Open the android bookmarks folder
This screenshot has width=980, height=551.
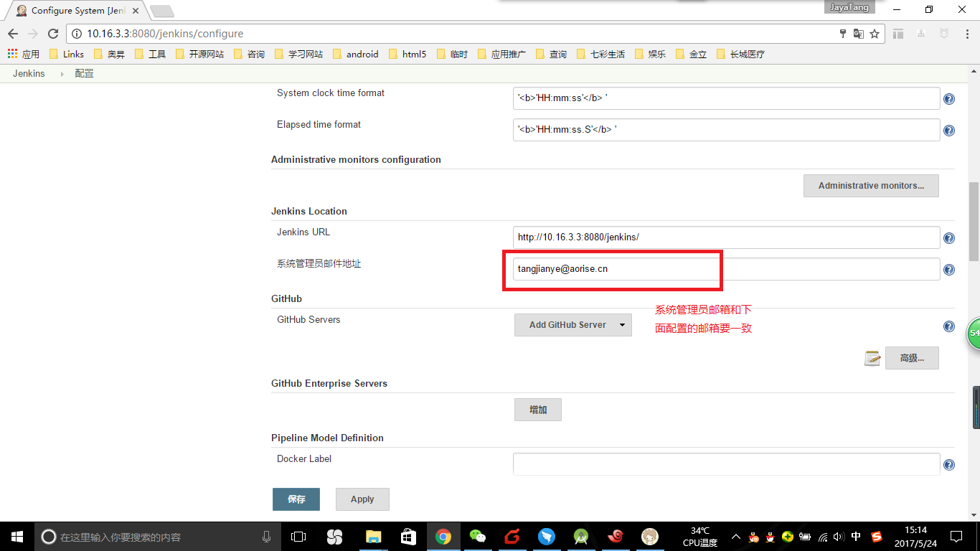[x=354, y=54]
